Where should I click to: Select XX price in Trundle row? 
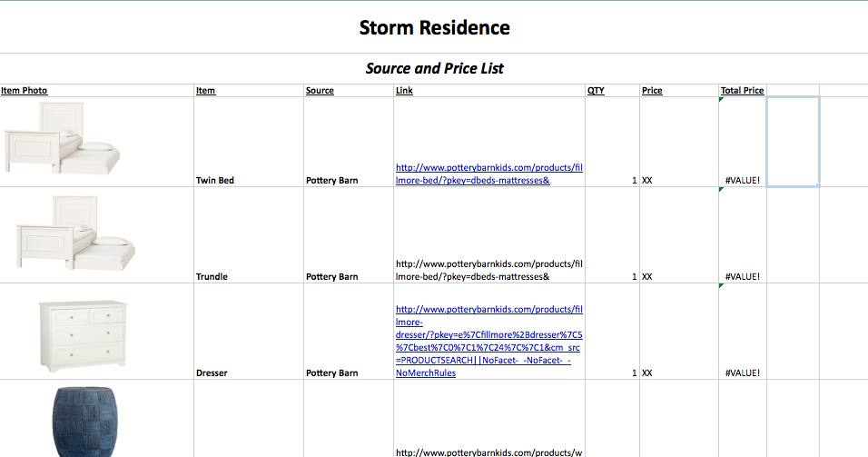[679, 235]
